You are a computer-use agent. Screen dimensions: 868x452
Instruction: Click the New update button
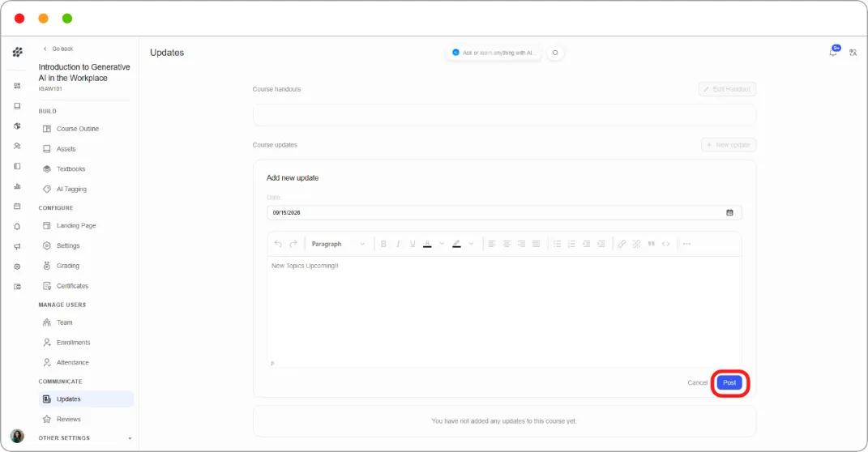(x=729, y=145)
